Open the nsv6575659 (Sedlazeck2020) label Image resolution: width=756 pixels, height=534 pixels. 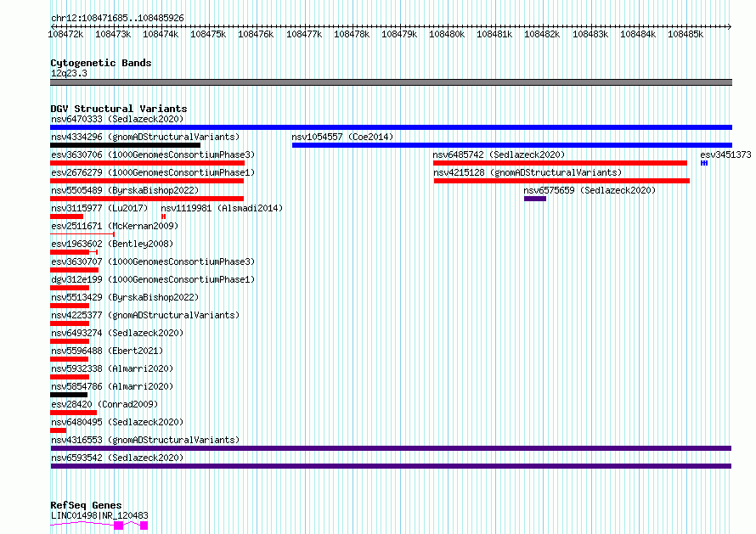pos(590,190)
